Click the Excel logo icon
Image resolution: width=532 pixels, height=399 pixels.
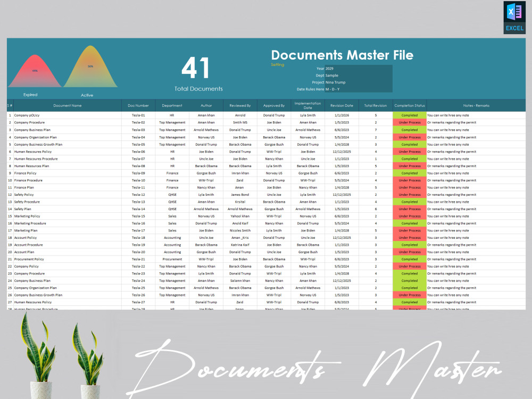[x=514, y=18]
